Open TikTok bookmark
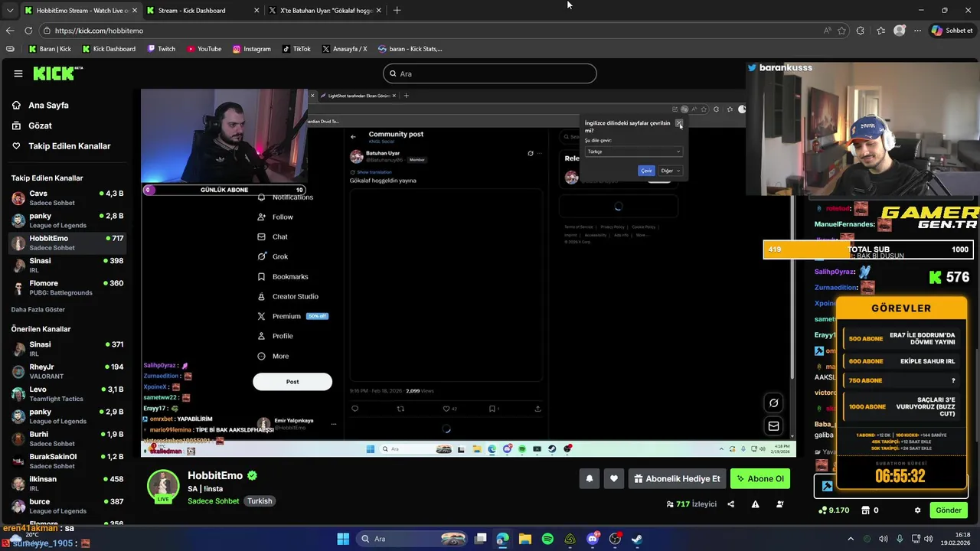 pos(296,49)
